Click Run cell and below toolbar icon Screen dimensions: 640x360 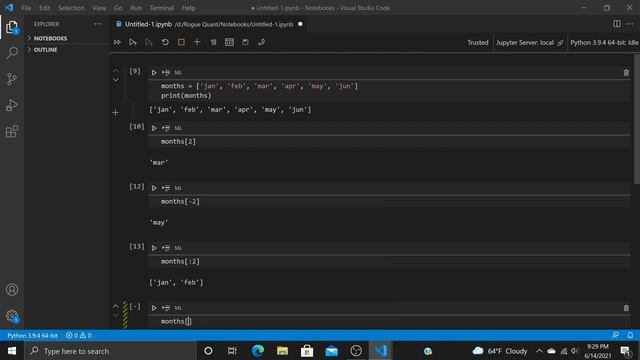pos(133,42)
